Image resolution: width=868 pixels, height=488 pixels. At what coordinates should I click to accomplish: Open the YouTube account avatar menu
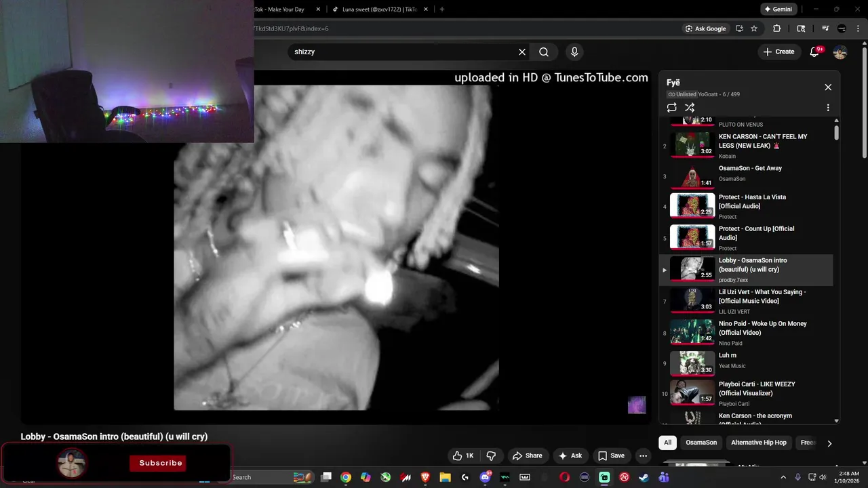pyautogui.click(x=840, y=52)
